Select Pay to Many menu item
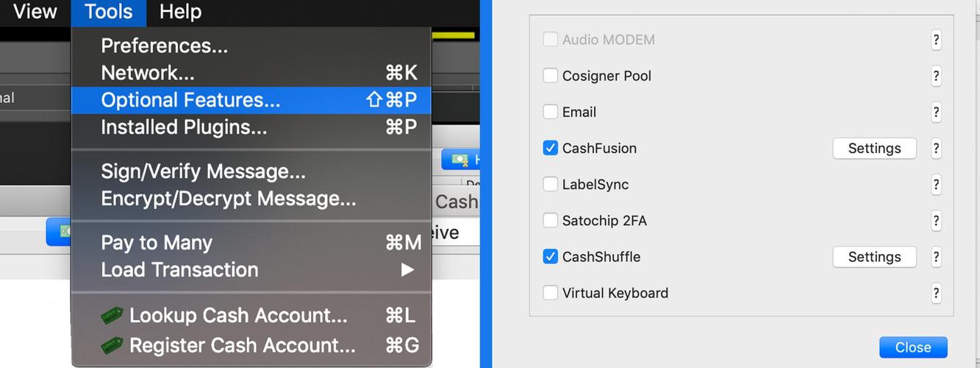This screenshot has width=980, height=368. tap(251, 243)
